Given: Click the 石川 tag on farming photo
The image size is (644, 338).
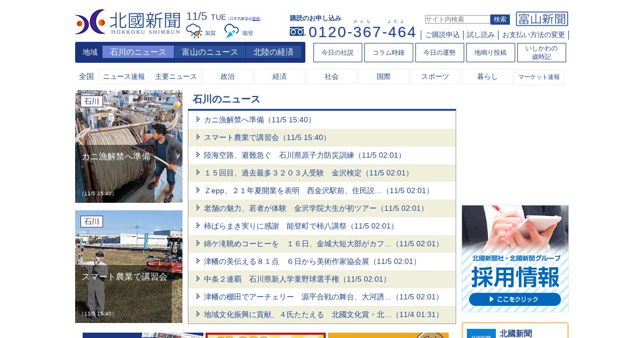Looking at the screenshot, I should 92,222.
